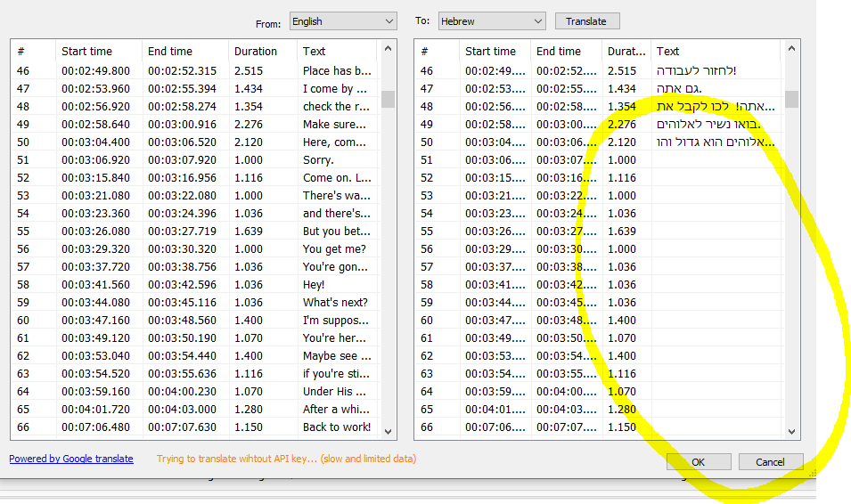Viewport: 851px width, 504px height.
Task: Open the To language dropdown showing Hebrew
Action: [x=492, y=21]
